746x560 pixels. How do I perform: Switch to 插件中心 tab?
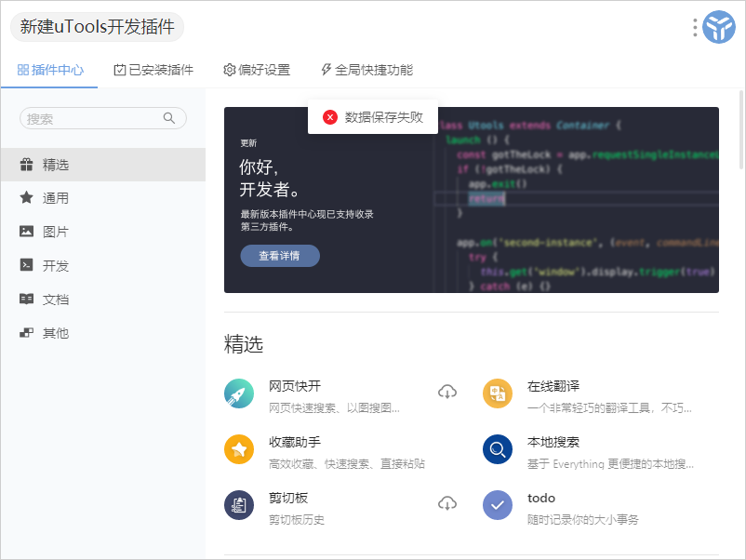point(50,70)
